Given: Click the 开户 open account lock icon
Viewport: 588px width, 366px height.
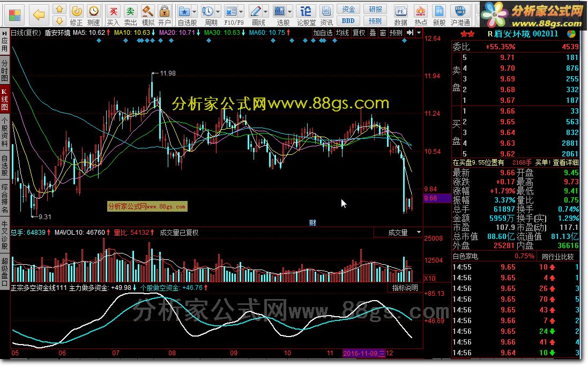Looking at the screenshot, I should [x=164, y=11].
